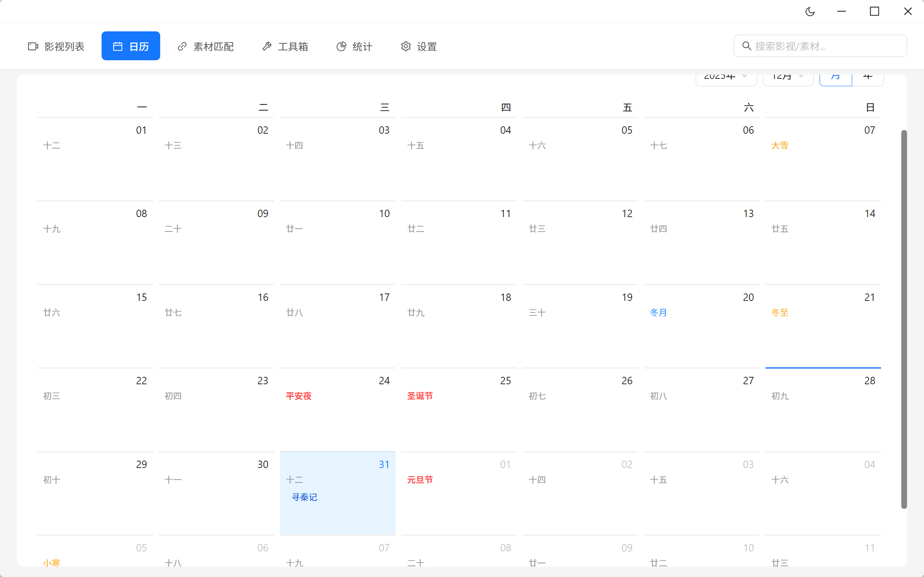Toggle dark mode with the moon icon

pyautogui.click(x=810, y=12)
